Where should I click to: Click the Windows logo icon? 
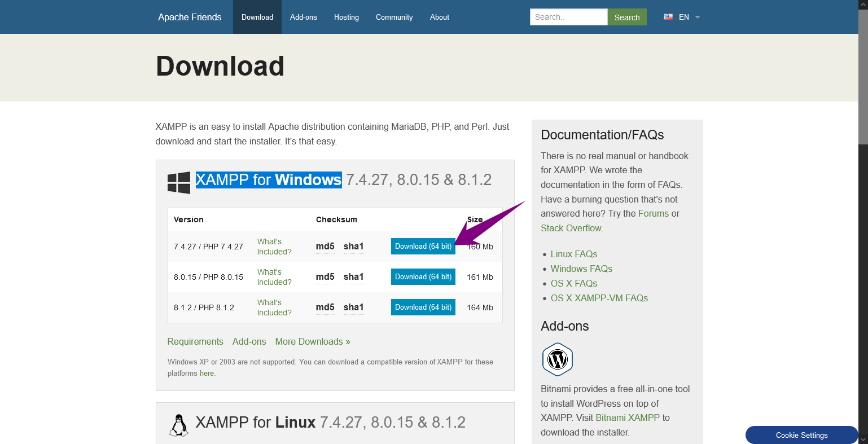[x=179, y=183]
